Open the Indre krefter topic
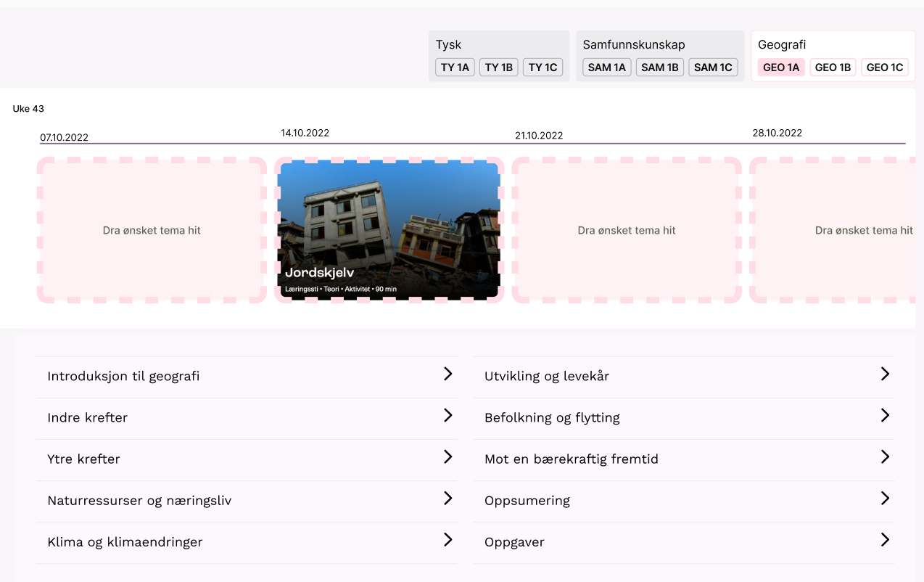924x582 pixels. [247, 418]
